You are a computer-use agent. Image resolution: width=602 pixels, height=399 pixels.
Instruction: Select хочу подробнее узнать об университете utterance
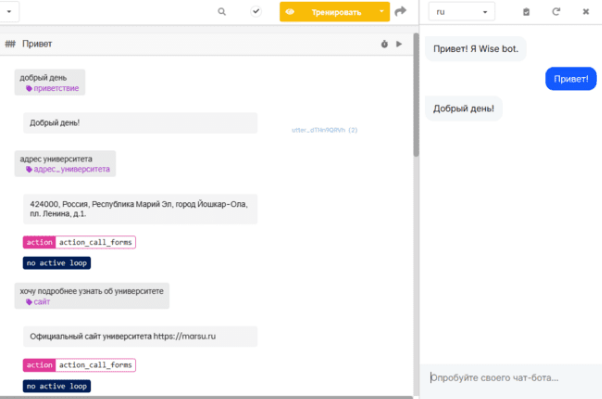tap(92, 296)
